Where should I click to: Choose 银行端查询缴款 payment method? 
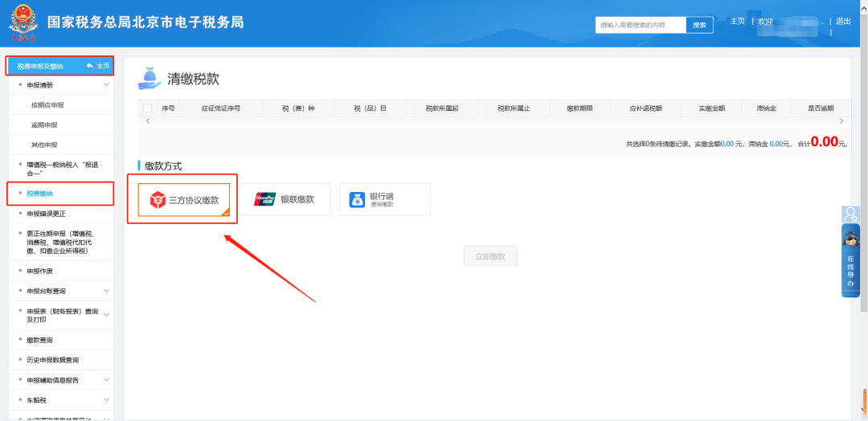[385, 200]
